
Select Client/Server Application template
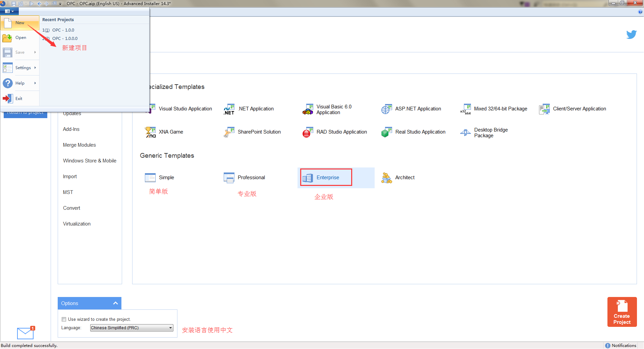[573, 109]
